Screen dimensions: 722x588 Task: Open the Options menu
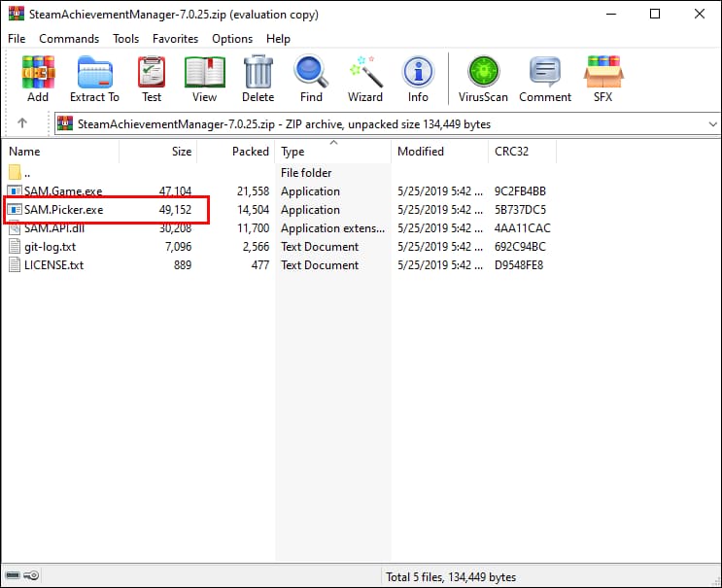click(x=232, y=39)
